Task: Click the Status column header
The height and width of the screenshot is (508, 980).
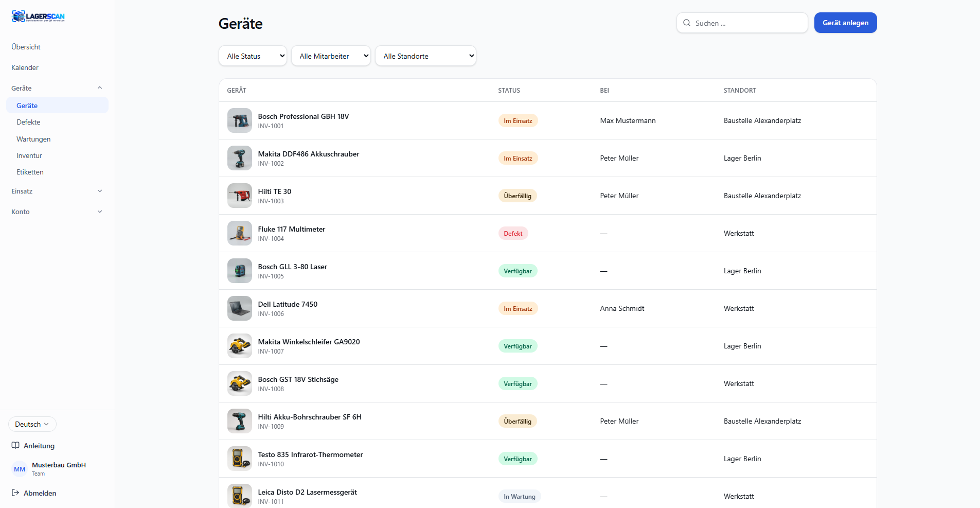Action: [509, 90]
